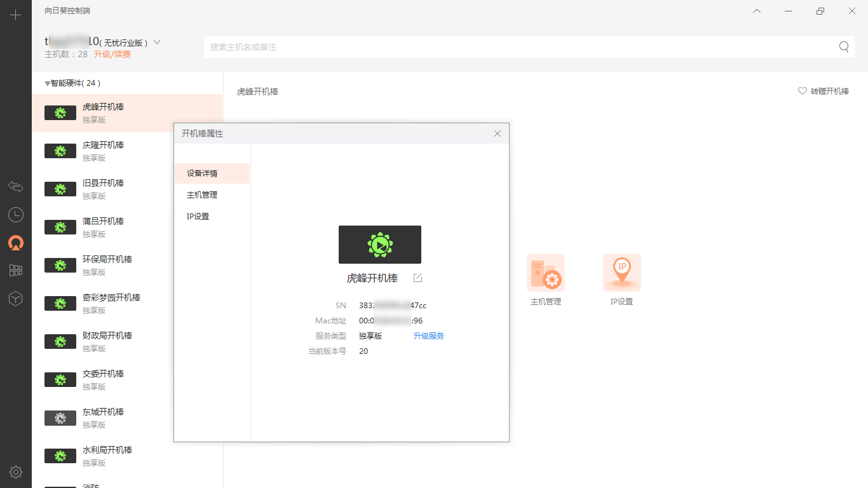This screenshot has height=488, width=868.
Task: Click device icon of 虎峰开机棒 in list
Action: 60,113
